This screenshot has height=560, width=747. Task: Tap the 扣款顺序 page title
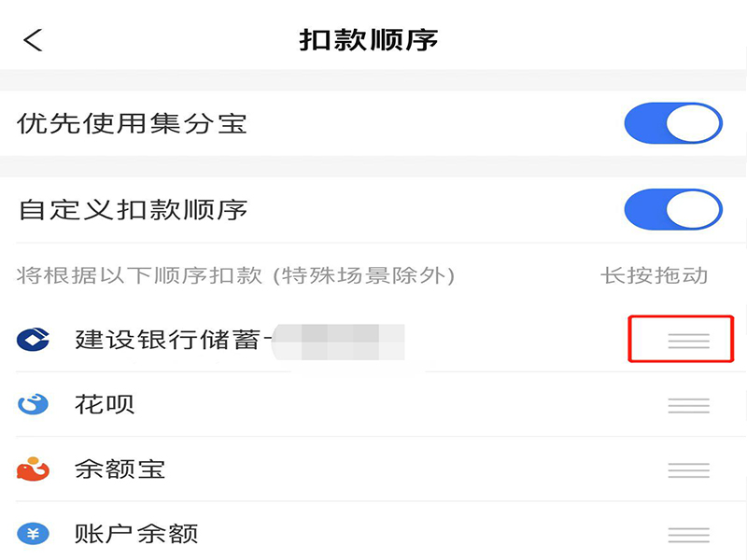pyautogui.click(x=369, y=40)
